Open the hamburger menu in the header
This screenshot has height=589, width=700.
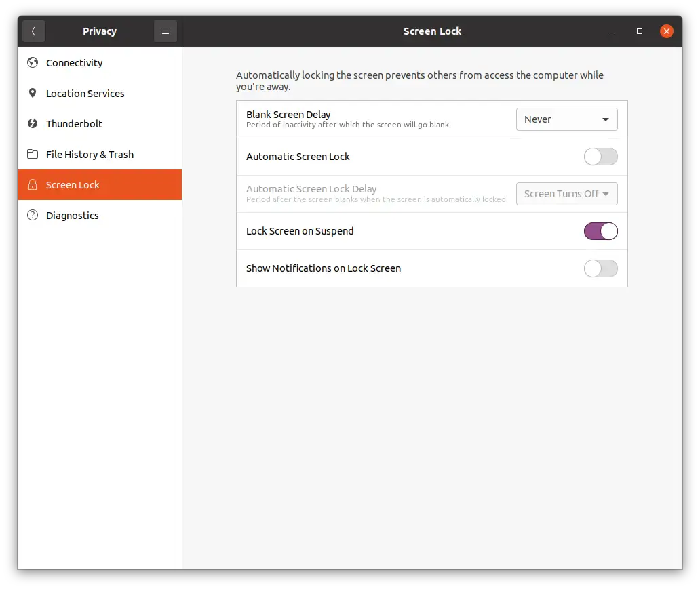pos(166,31)
